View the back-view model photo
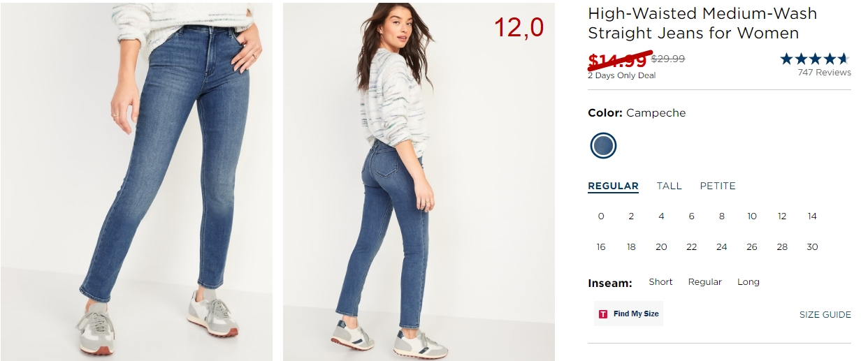 coord(419,182)
